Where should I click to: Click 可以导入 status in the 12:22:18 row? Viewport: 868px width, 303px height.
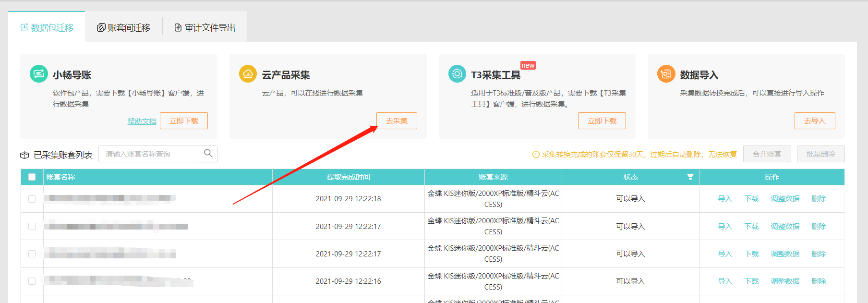[630, 199]
